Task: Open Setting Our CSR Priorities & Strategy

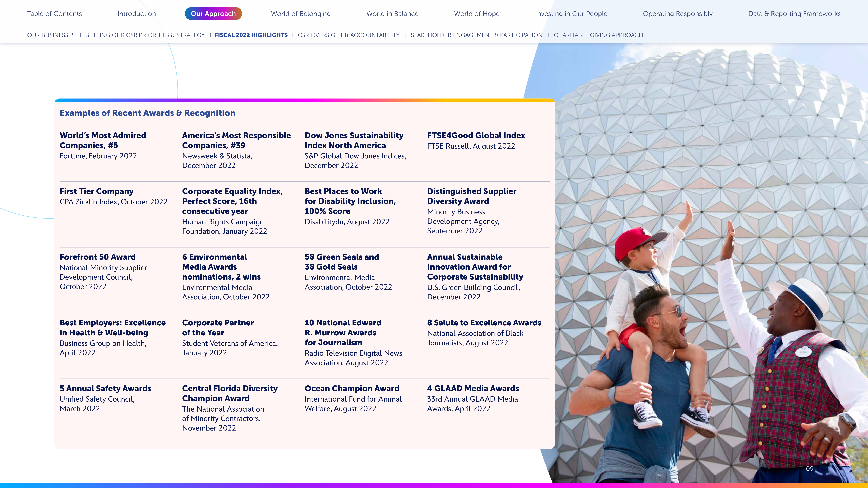Action: 145,35
